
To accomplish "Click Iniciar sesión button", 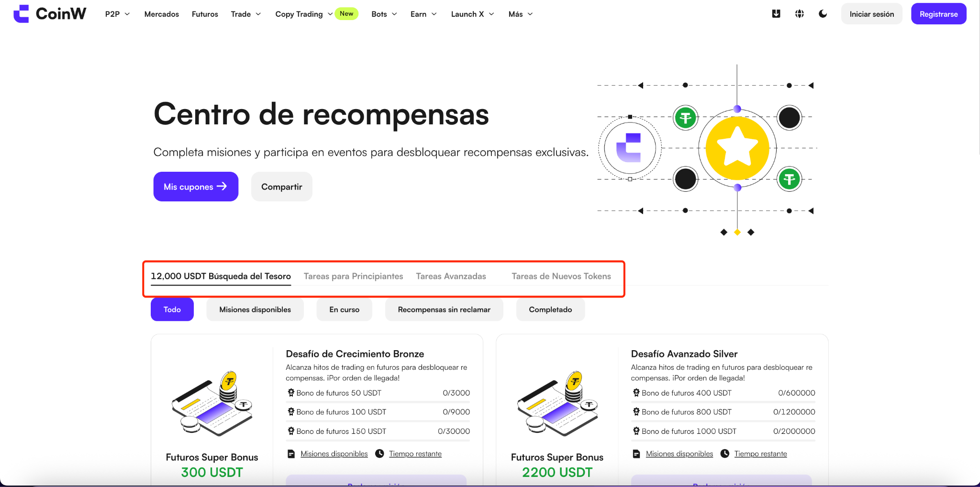I will [x=872, y=14].
